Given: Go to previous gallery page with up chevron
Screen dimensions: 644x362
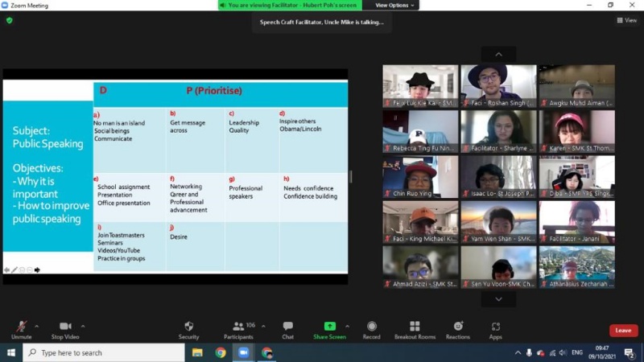Looking at the screenshot, I should [x=498, y=54].
